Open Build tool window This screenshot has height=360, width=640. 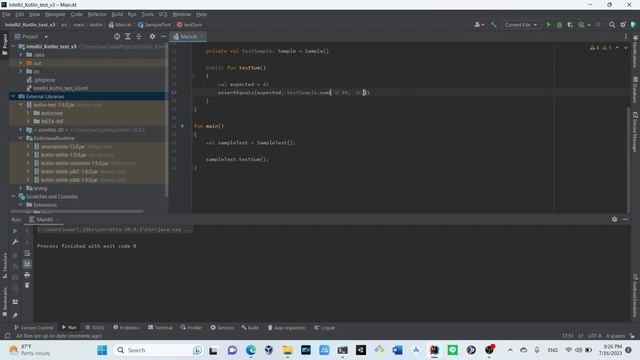coord(250,328)
